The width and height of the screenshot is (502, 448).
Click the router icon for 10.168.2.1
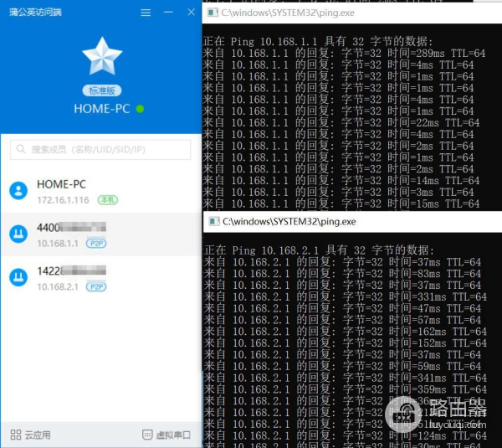(18, 278)
